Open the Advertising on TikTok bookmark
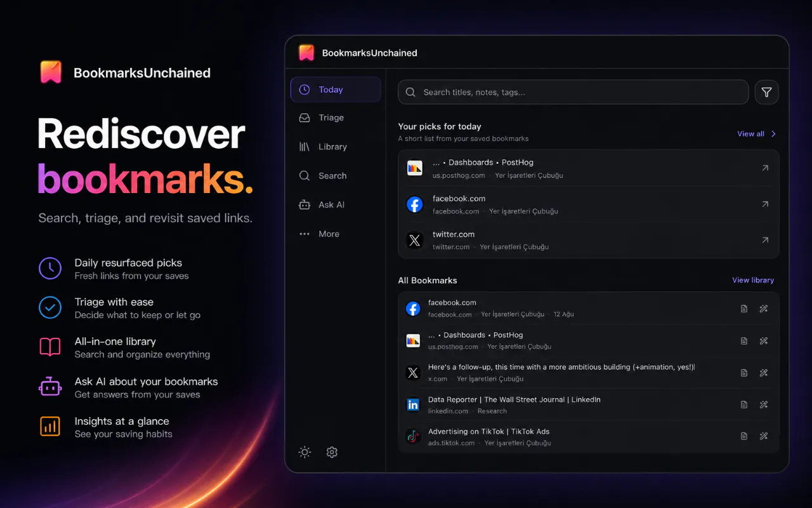The width and height of the screenshot is (812, 508). (489, 432)
